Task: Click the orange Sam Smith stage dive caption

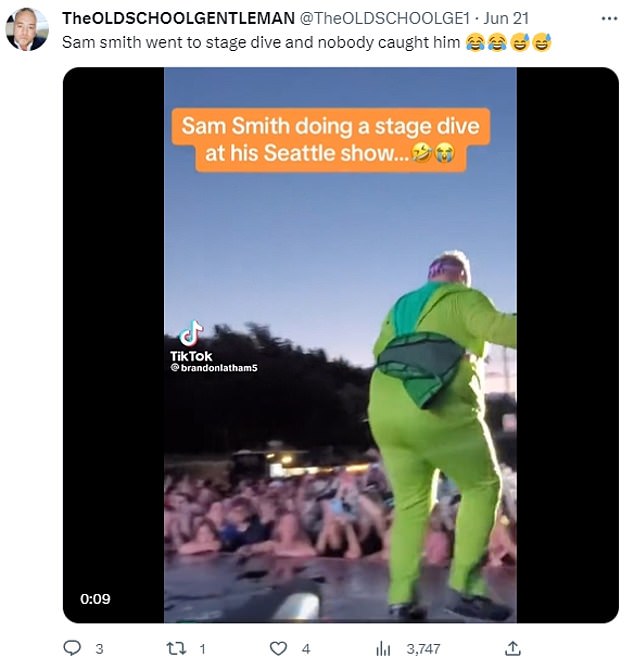Action: pyautogui.click(x=330, y=140)
